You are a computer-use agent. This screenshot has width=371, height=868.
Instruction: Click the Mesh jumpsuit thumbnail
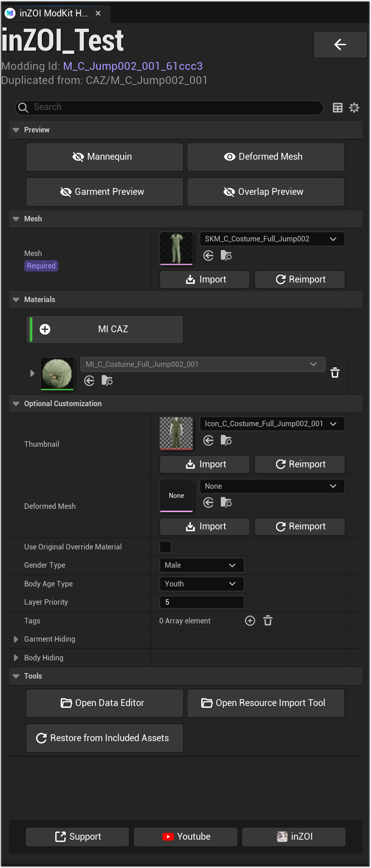click(x=176, y=248)
